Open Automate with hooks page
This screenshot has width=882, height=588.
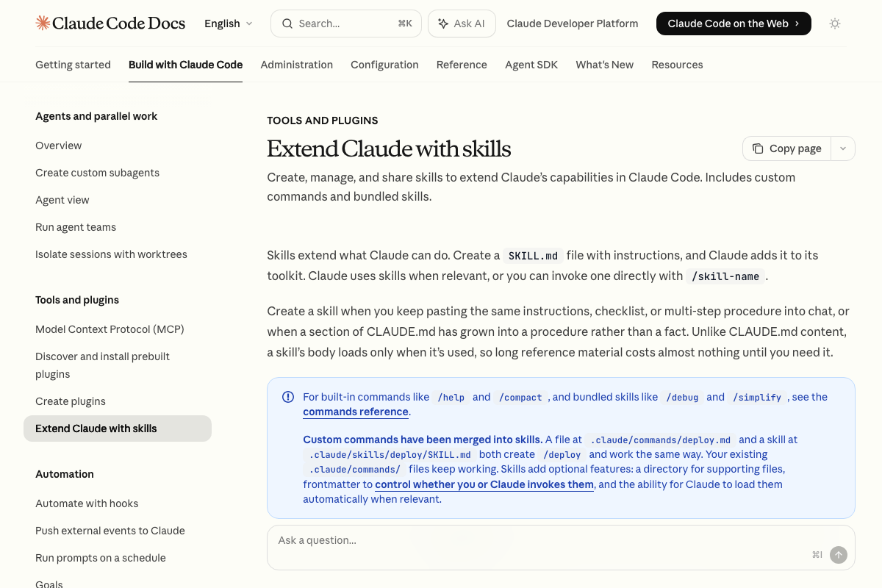(87, 503)
